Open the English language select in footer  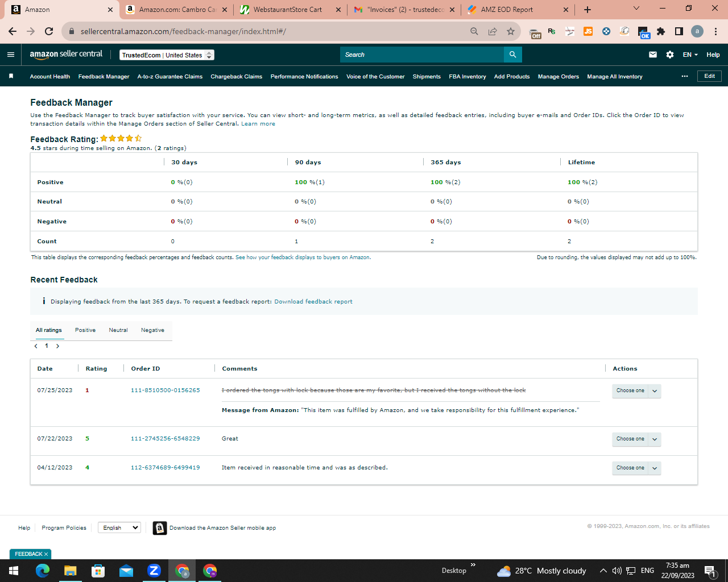tap(119, 527)
